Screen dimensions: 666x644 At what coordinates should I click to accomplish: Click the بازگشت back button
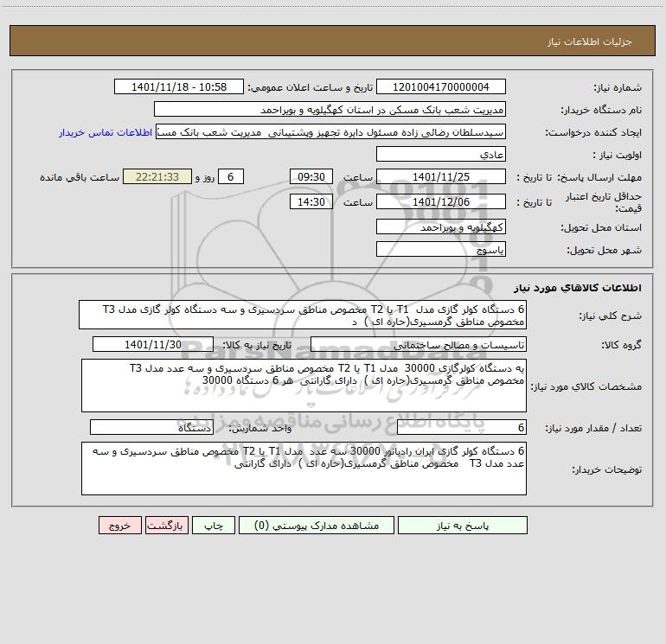[x=166, y=525]
